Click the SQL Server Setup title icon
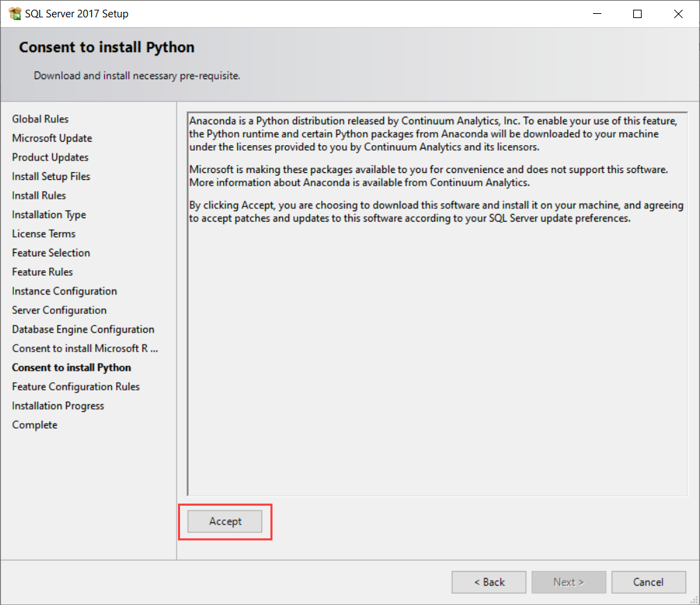Screen dimensions: 700x605 click(x=14, y=14)
